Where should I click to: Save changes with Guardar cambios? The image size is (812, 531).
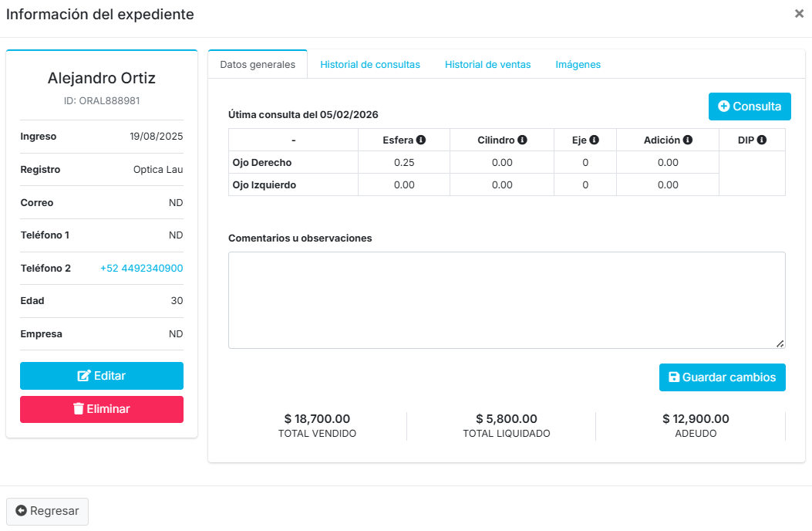pos(722,377)
